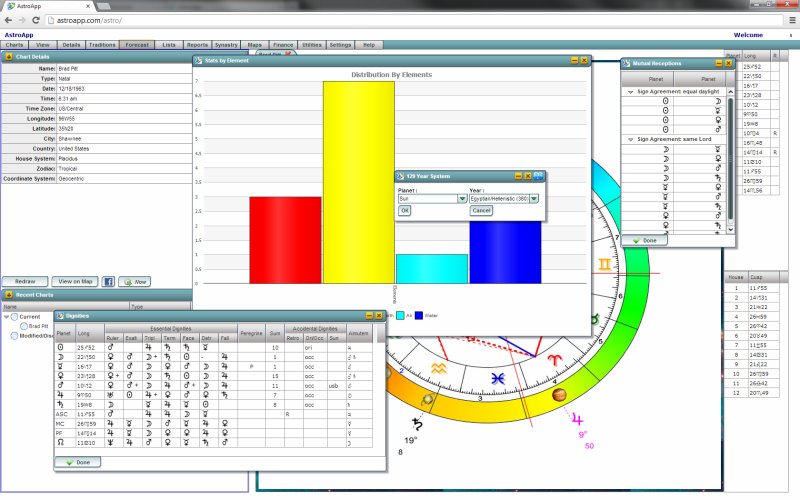
Task: Open the Forecast menu
Action: [137, 45]
